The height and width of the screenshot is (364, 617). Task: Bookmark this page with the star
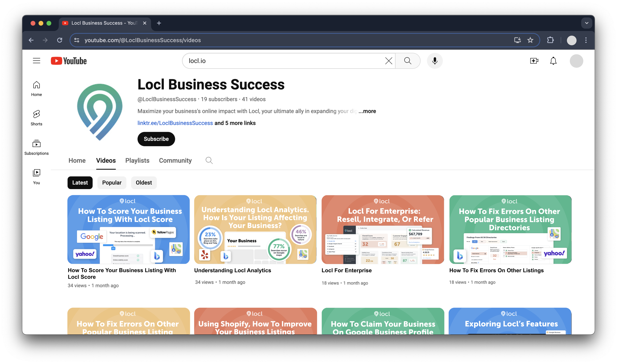[530, 40]
